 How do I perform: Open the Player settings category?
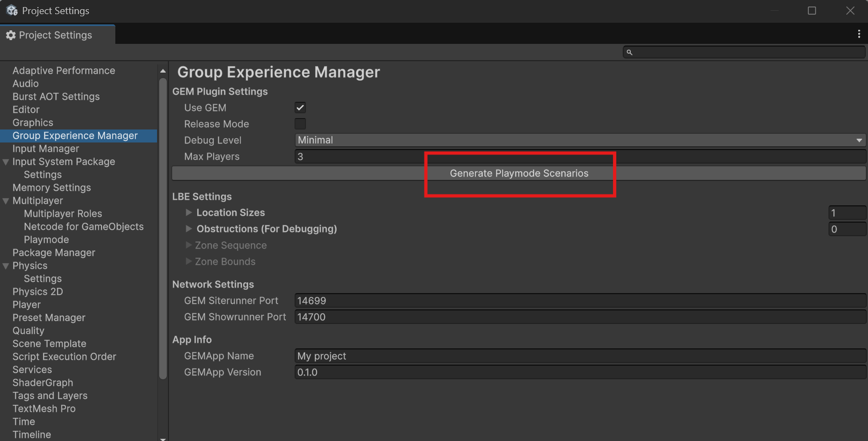(x=27, y=305)
